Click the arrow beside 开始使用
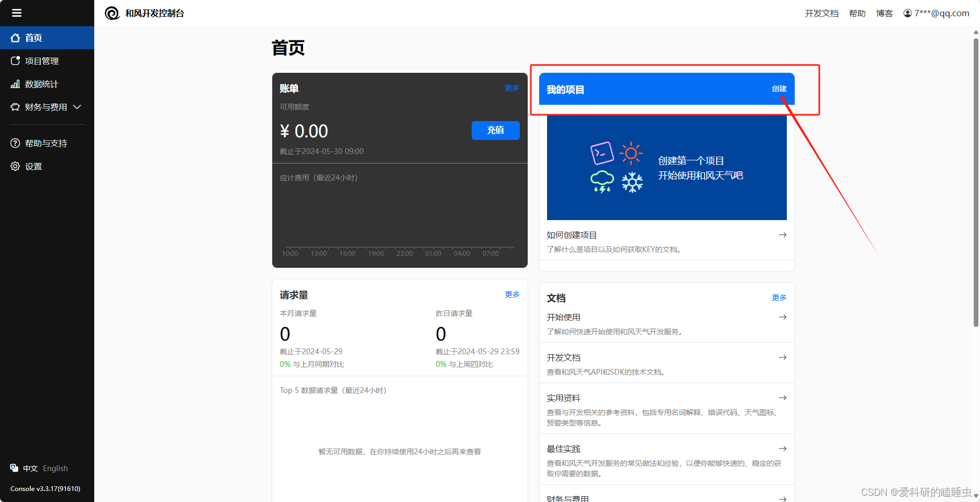This screenshot has height=502, width=980. tap(783, 317)
